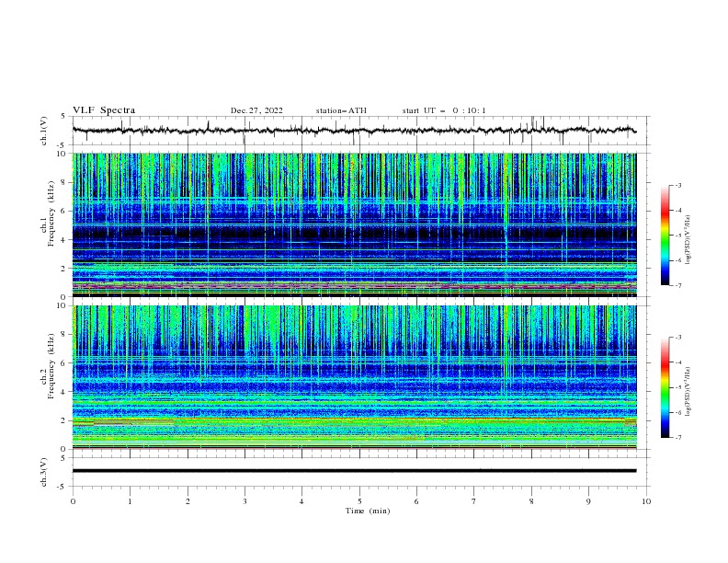728x563 pixels.
Task: Click the time axis "10" tick label
Action: click(646, 501)
